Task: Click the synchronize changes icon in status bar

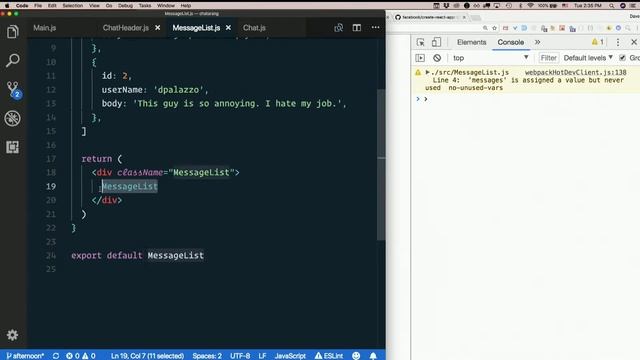Action: (x=56, y=356)
